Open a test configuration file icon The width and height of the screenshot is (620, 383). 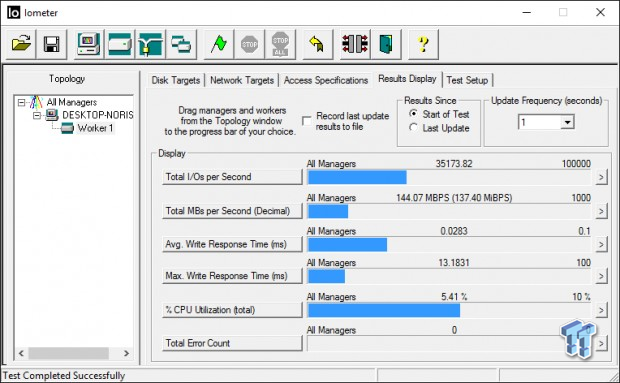point(21,44)
